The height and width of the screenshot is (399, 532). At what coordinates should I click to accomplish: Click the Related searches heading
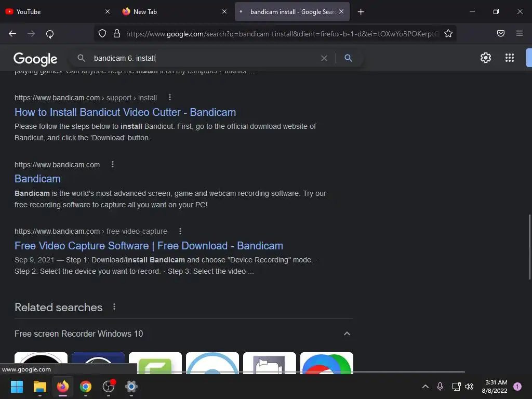58,308
